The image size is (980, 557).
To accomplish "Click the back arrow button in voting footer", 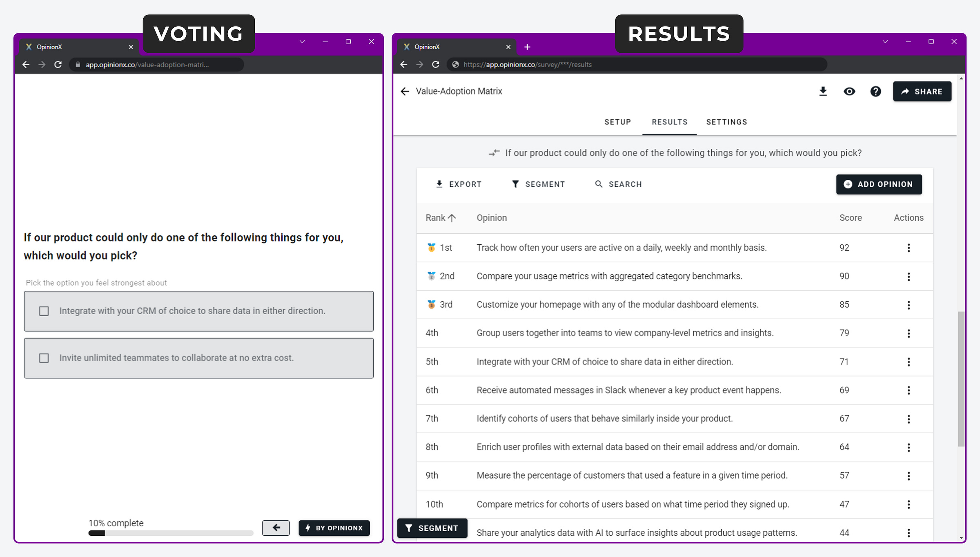I will pos(276,528).
